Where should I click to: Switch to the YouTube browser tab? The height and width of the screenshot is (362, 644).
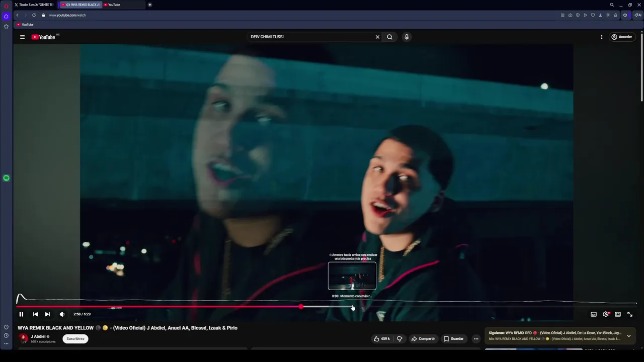[x=123, y=5]
